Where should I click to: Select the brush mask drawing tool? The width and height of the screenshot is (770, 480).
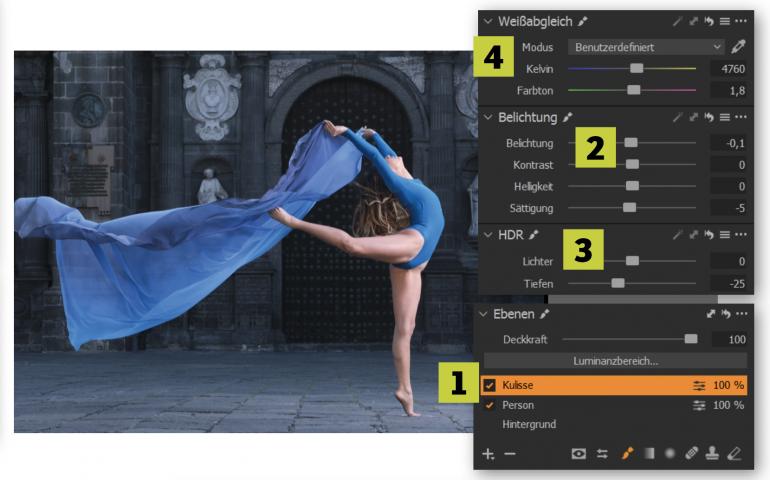click(x=628, y=453)
